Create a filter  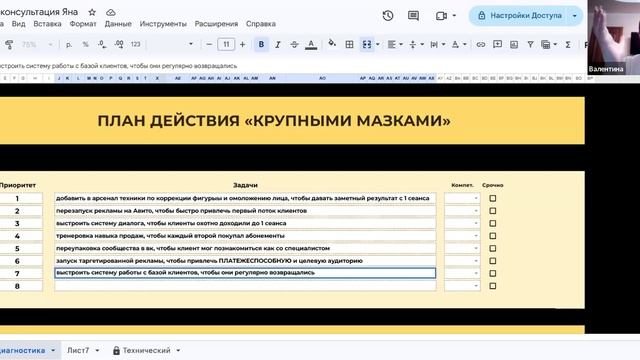click(x=530, y=44)
